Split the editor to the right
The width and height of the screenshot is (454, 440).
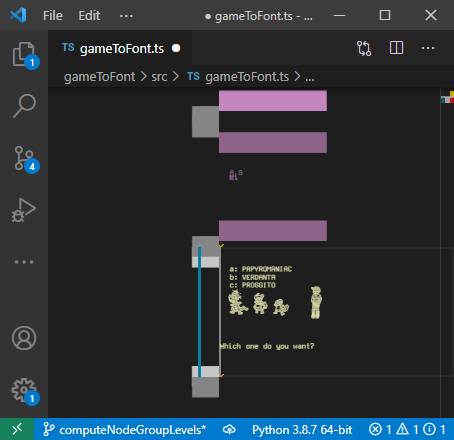tap(396, 48)
